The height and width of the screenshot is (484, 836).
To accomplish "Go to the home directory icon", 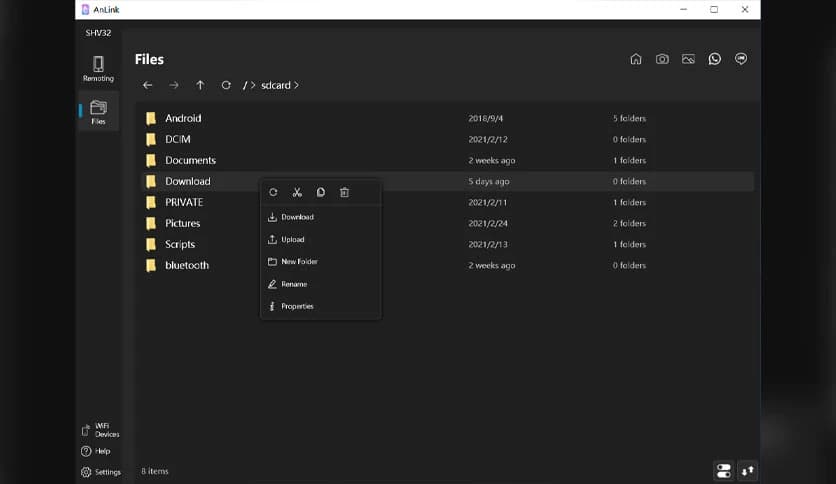I will click(636, 59).
